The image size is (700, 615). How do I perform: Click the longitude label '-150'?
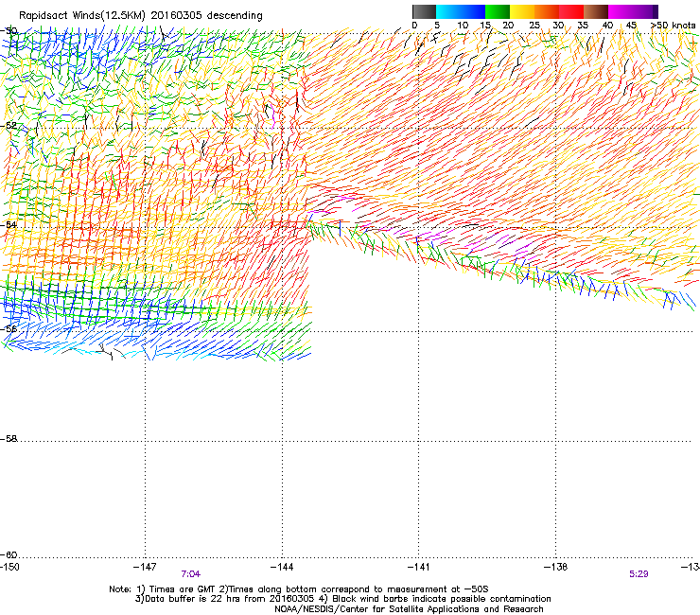coord(9,567)
